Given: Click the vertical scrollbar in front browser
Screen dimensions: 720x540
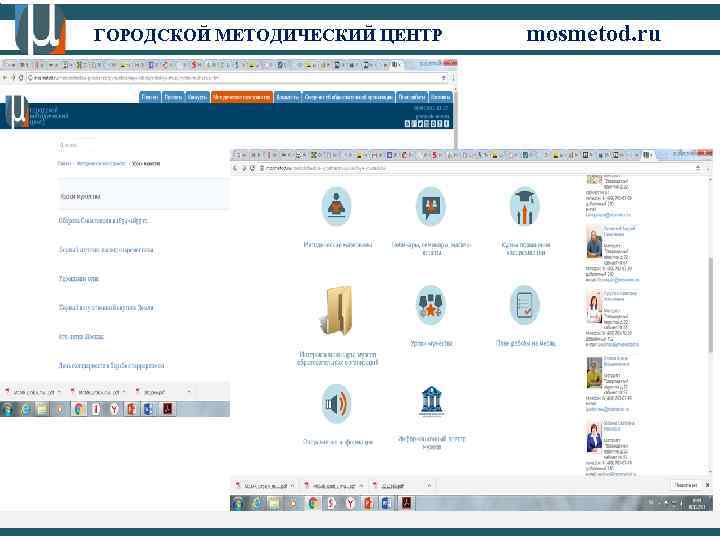Looking at the screenshot, I should [711, 305].
